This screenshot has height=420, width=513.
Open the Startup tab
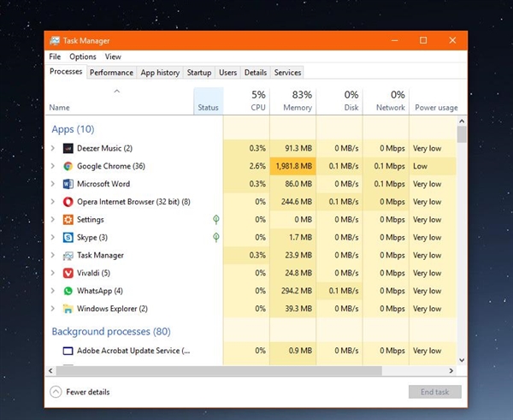coord(199,73)
